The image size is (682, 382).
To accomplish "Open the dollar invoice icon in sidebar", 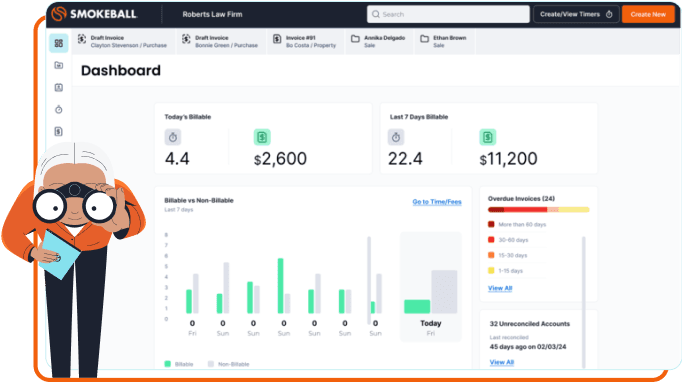I will [x=59, y=131].
